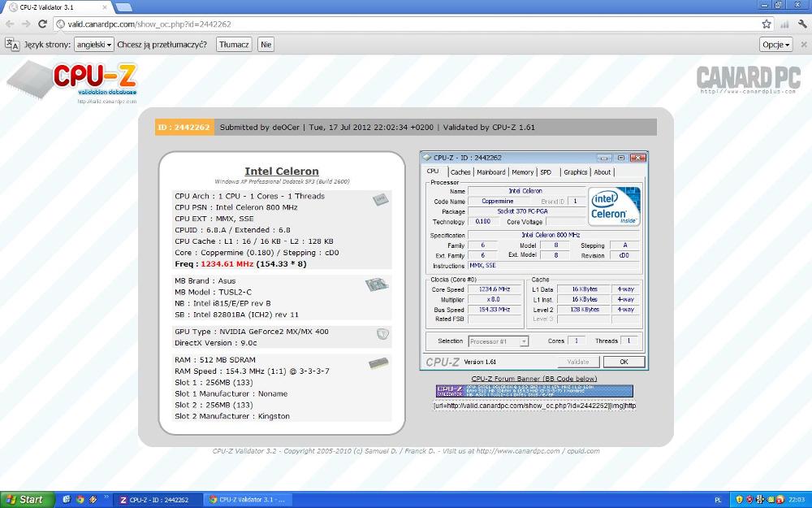Click the CPU-Z Forum Banner link

(534, 379)
